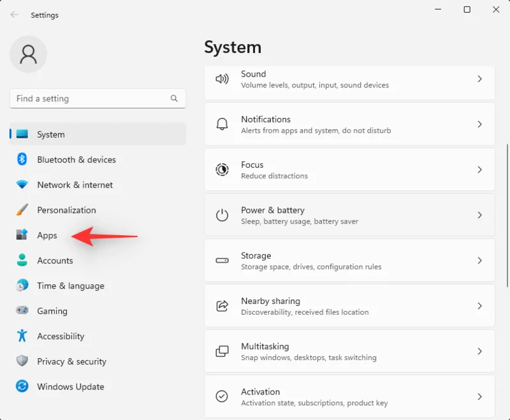Viewport: 510px width, 420px height.
Task: Open Privacy & security settings
Action: click(x=71, y=361)
